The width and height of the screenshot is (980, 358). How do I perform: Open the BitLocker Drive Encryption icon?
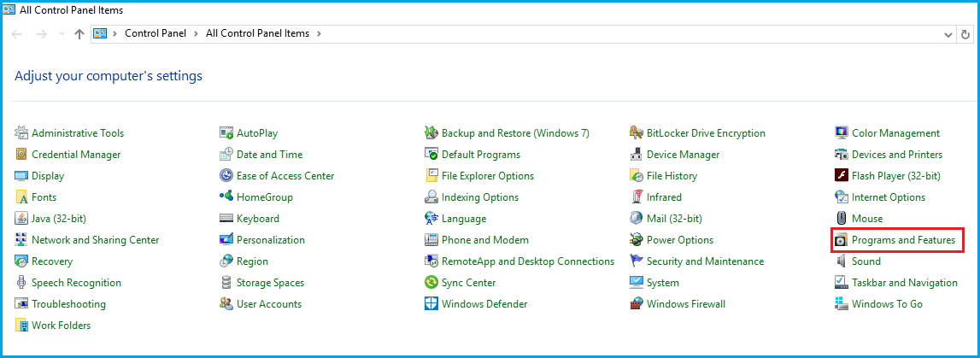(637, 133)
